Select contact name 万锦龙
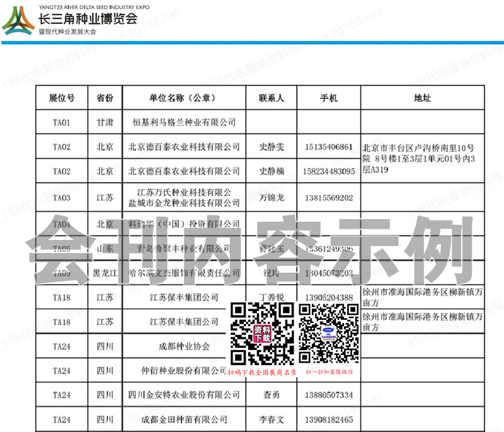 (x=272, y=198)
